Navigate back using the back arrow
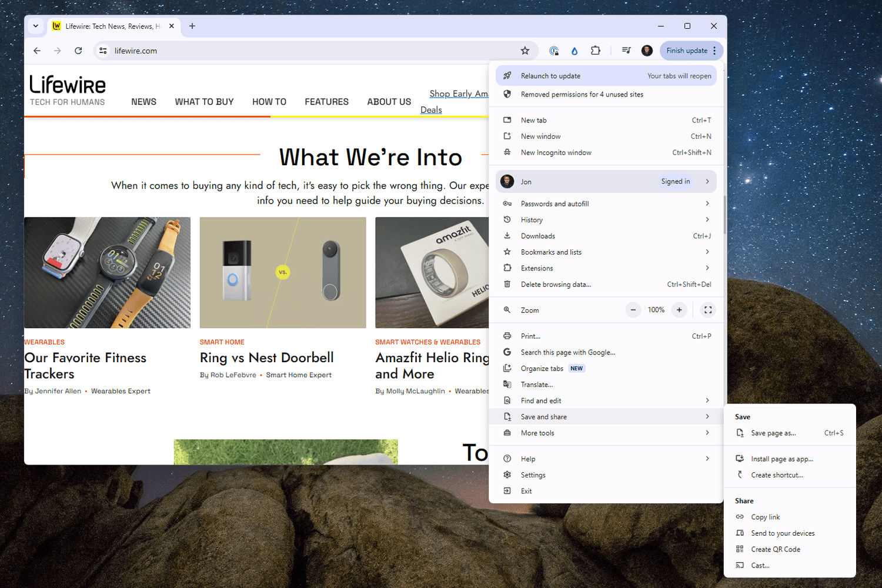The image size is (882, 588). [36, 51]
